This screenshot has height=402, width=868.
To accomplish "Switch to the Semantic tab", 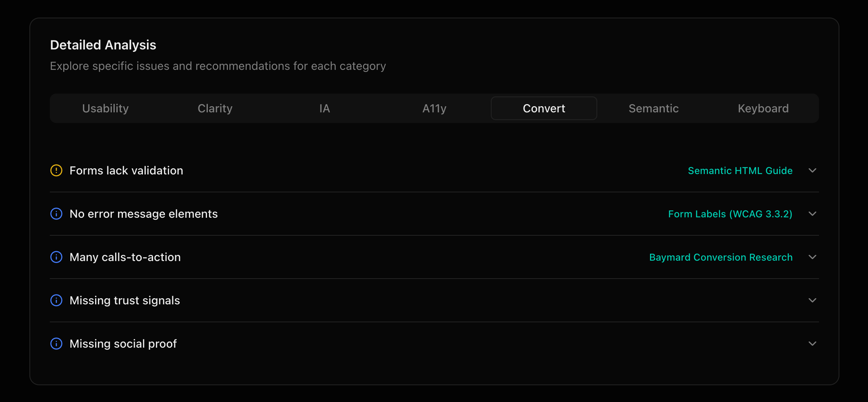I will click(654, 108).
